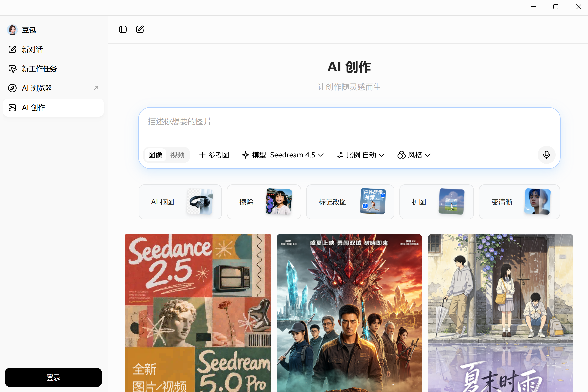
Task: Minimize the 豆包 window
Action: 533,7
